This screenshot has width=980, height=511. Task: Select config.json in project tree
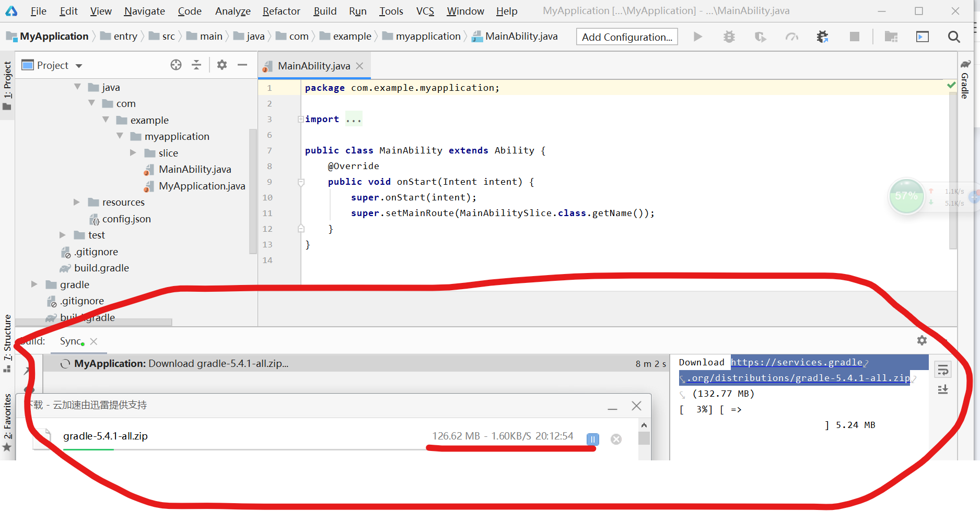click(x=126, y=219)
